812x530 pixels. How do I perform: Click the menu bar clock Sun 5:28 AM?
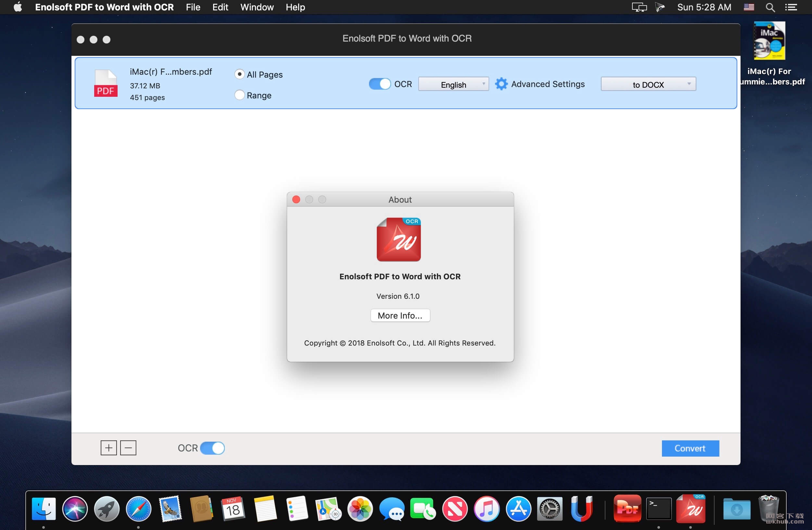(x=704, y=7)
